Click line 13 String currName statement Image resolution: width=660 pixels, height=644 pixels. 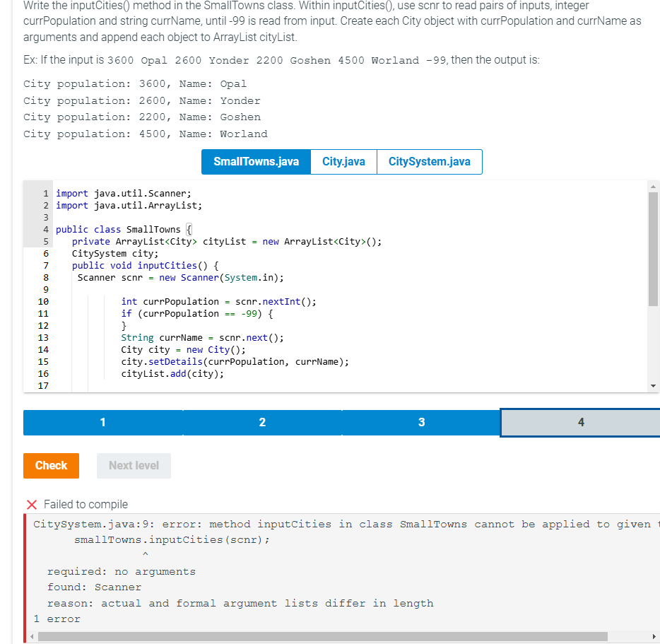(x=203, y=338)
